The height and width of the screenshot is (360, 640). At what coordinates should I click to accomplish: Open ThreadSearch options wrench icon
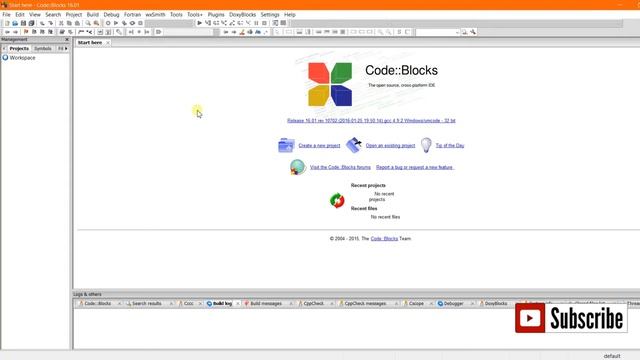pos(473,32)
